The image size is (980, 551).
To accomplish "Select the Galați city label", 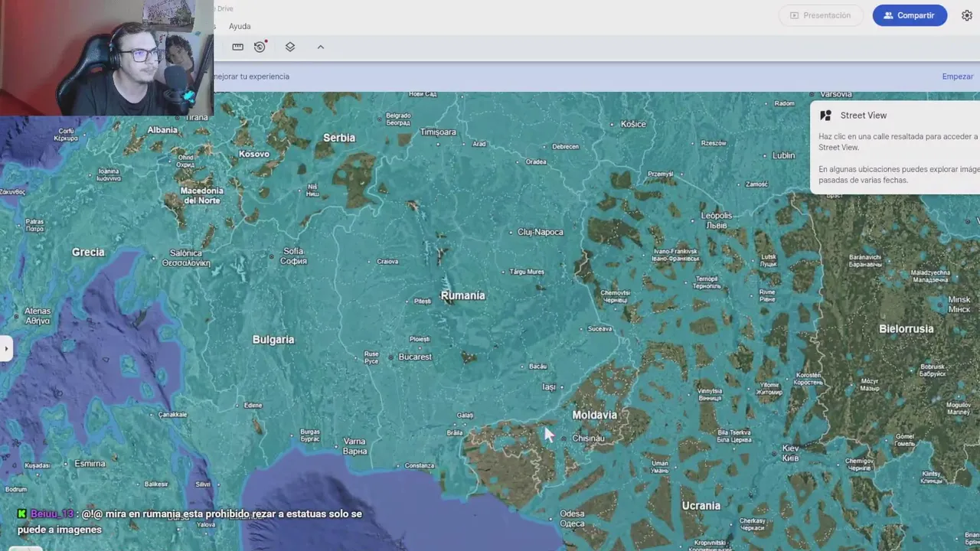I will [x=465, y=416].
